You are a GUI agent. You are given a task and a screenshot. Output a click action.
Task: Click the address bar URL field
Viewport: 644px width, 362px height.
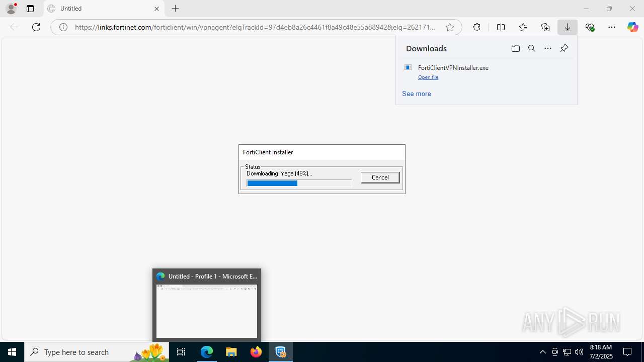tap(255, 27)
